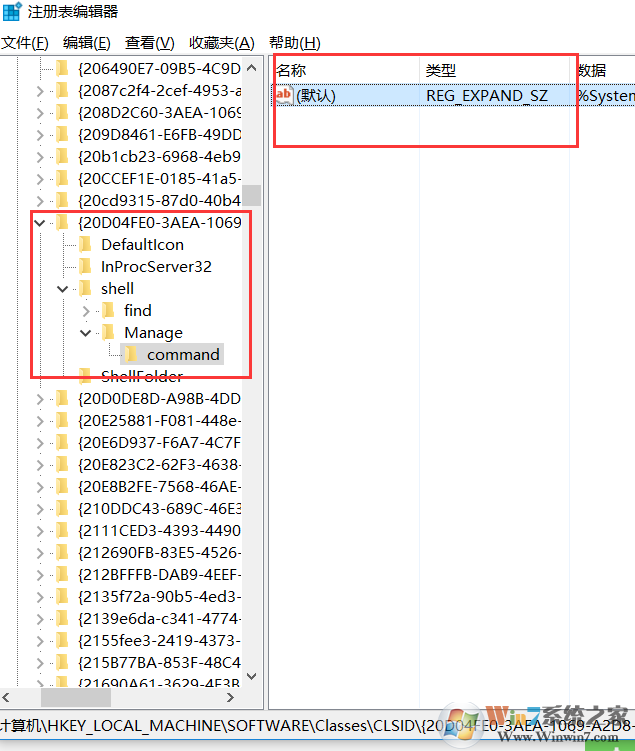
Task: Expand the {215B77BA-853F-48C4 key
Action: point(40,664)
